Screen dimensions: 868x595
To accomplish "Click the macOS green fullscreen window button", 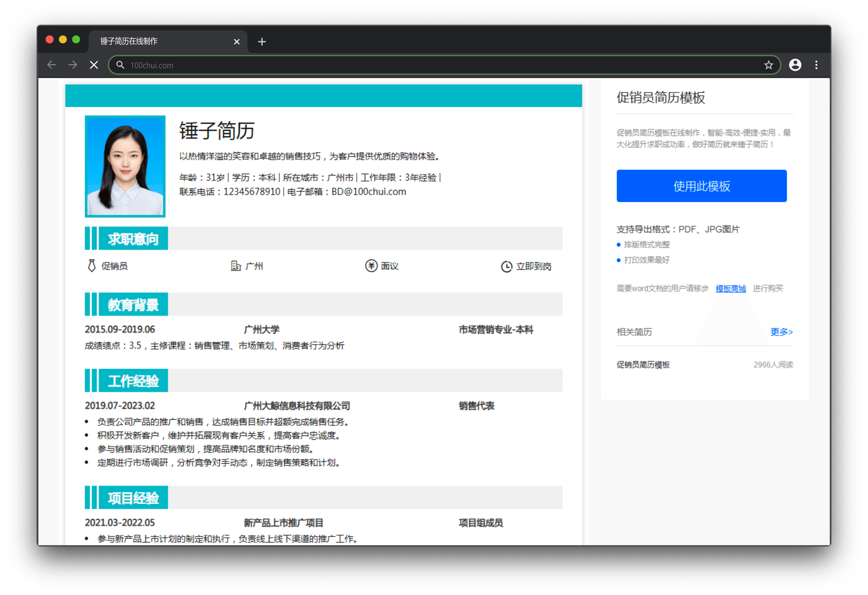I will pyautogui.click(x=76, y=40).
